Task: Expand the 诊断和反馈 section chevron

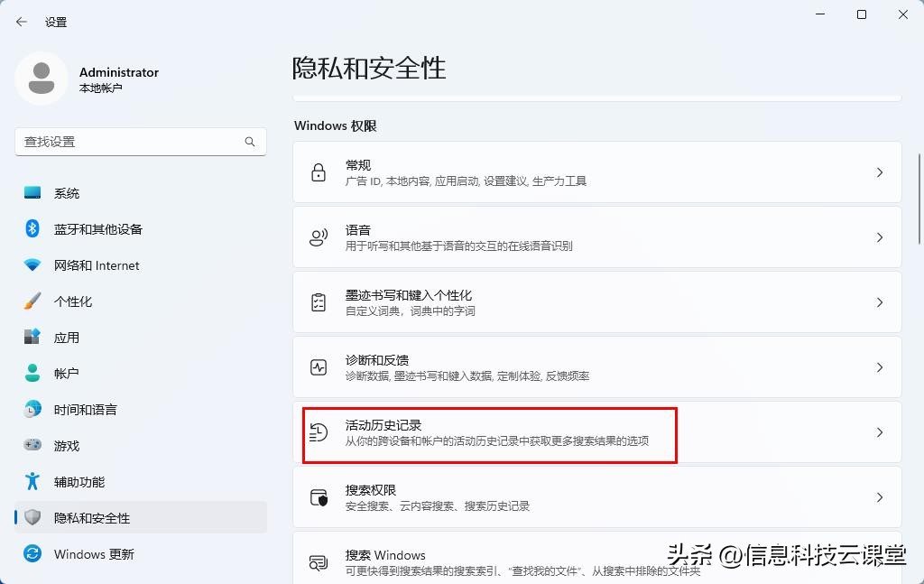Action: [880, 367]
